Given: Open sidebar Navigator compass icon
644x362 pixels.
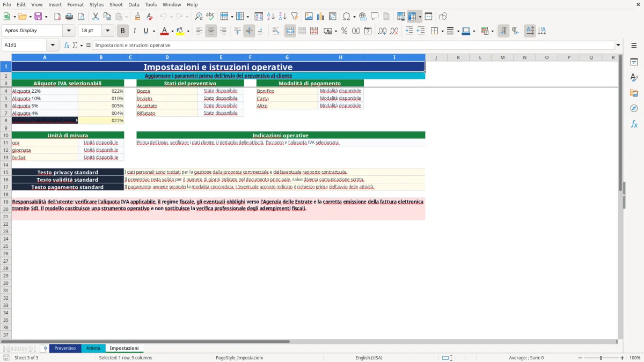Looking at the screenshot, I should pyautogui.click(x=634, y=109).
